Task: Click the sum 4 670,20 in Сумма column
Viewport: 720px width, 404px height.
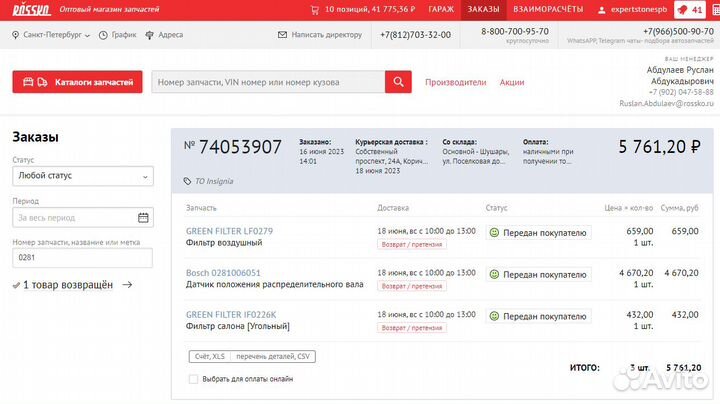Action: tap(681, 273)
